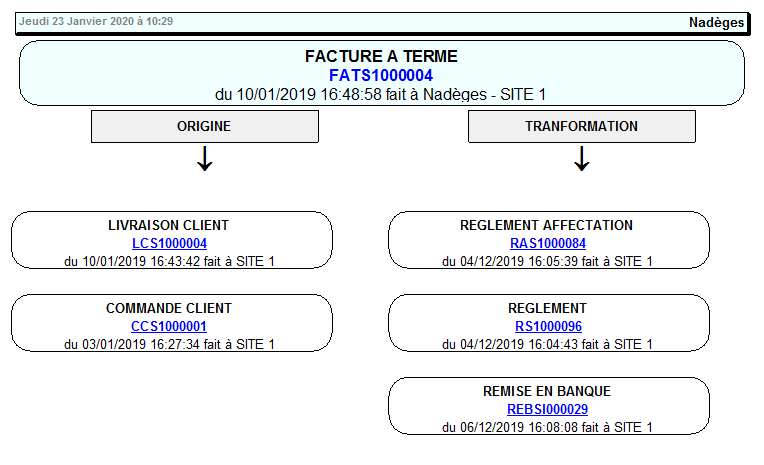Click the Jeudi 23 Janvier 2020 date text
The width and height of the screenshot is (764, 465).
[96, 21]
